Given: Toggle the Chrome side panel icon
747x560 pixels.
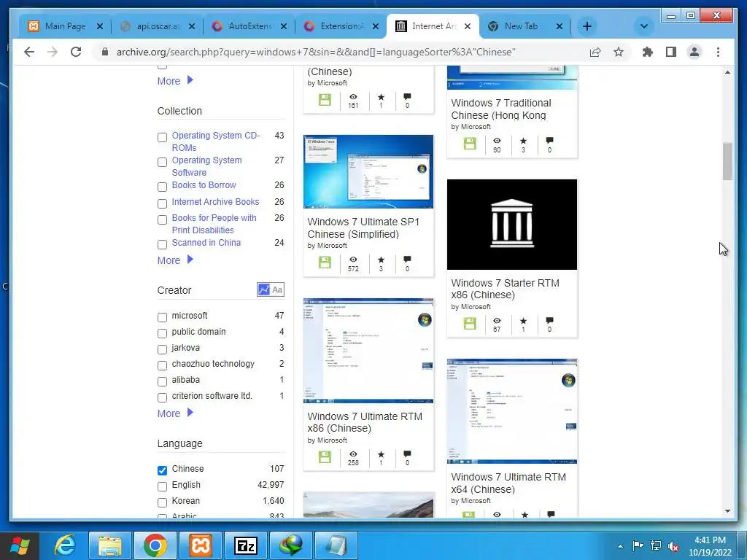Looking at the screenshot, I should pyautogui.click(x=671, y=52).
